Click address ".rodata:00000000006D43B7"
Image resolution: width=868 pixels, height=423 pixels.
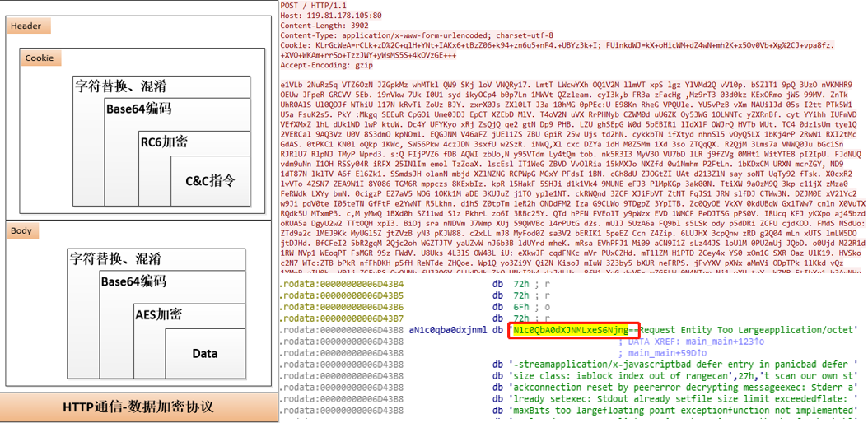click(342, 318)
